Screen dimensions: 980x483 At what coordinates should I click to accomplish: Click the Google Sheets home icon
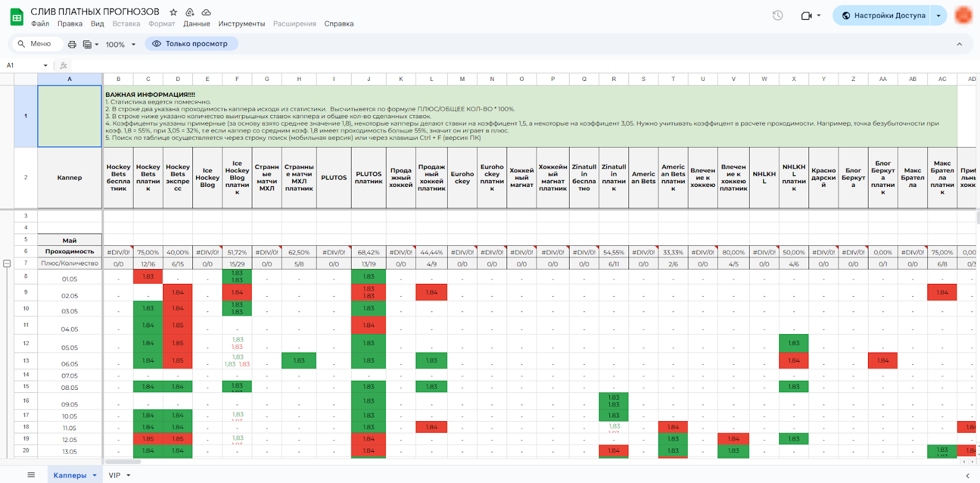(x=17, y=17)
